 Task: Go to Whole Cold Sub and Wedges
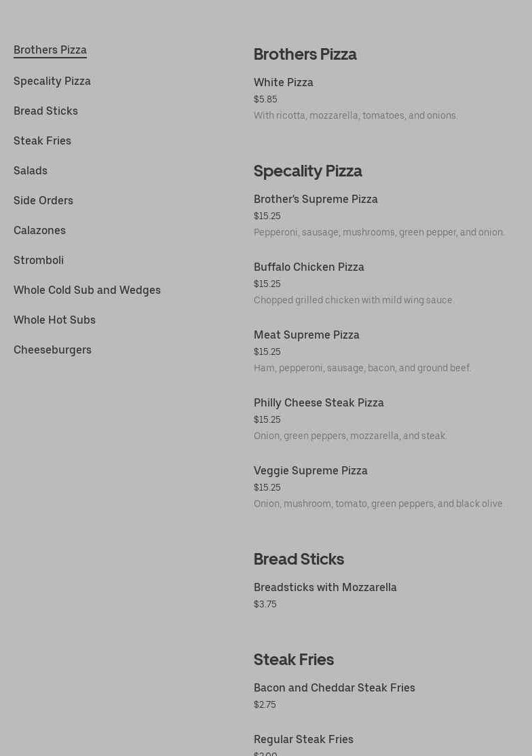coord(87,290)
